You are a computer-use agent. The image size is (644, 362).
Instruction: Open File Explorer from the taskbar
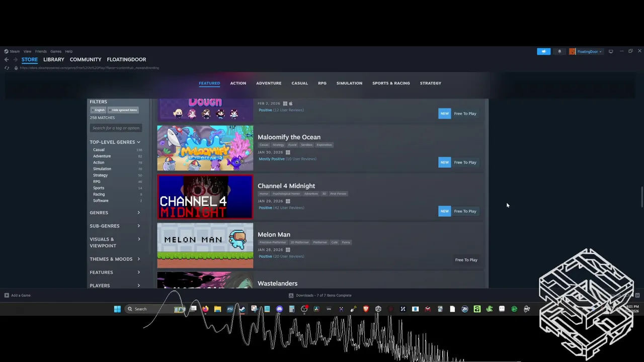[217, 309]
